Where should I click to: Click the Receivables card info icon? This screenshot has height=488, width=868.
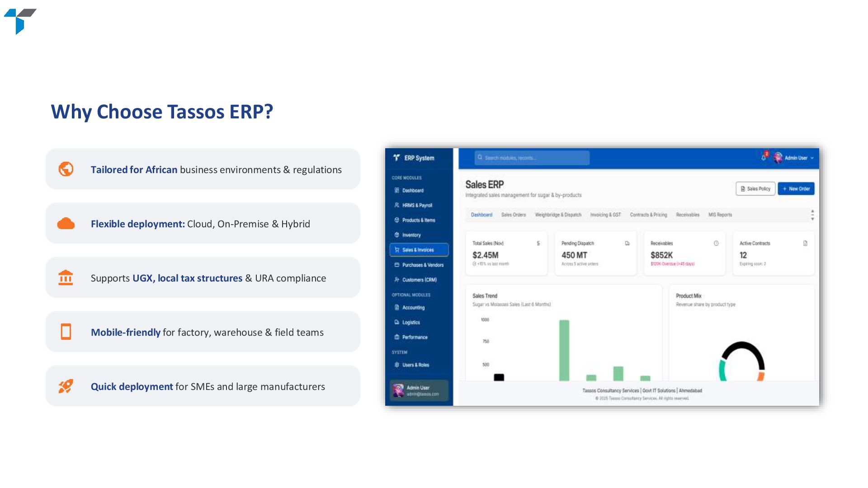click(x=716, y=244)
